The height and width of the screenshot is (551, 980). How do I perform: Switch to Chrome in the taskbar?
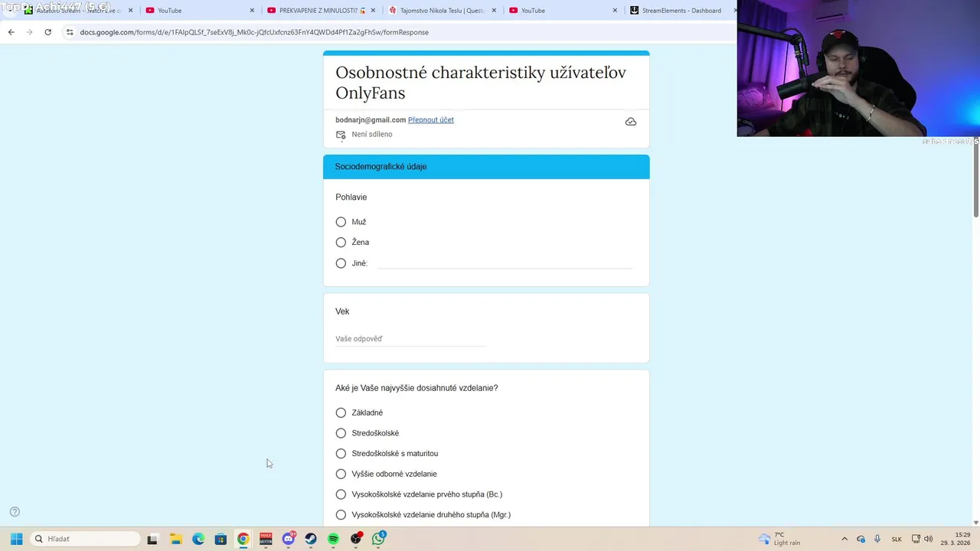pos(243,539)
